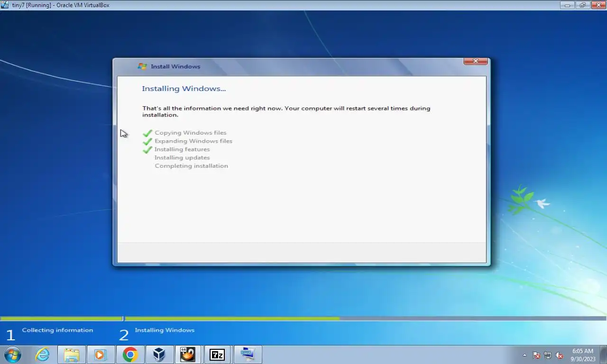Click the 'Installing Windows...' heading
The image size is (607, 364).
coord(184,89)
